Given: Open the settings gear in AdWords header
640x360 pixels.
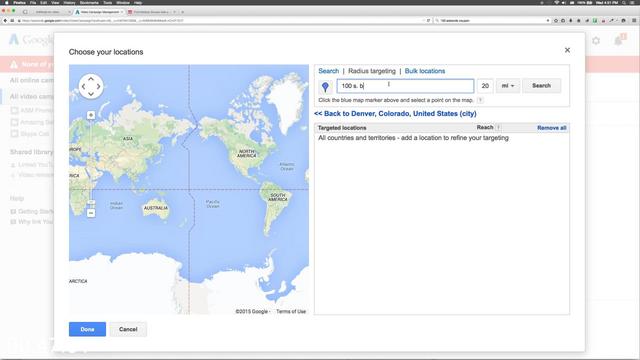Looking at the screenshot, I should pyautogui.click(x=596, y=40).
